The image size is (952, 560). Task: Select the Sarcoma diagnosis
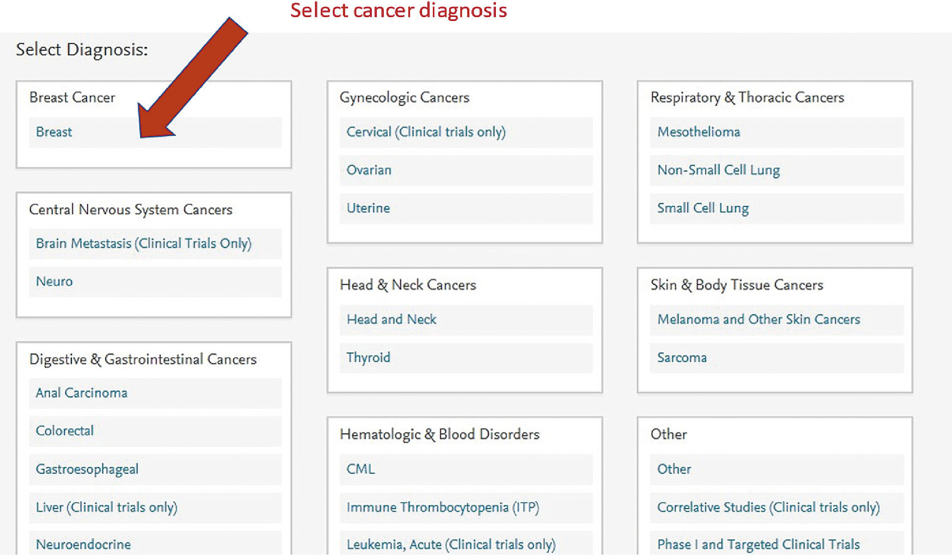point(682,358)
